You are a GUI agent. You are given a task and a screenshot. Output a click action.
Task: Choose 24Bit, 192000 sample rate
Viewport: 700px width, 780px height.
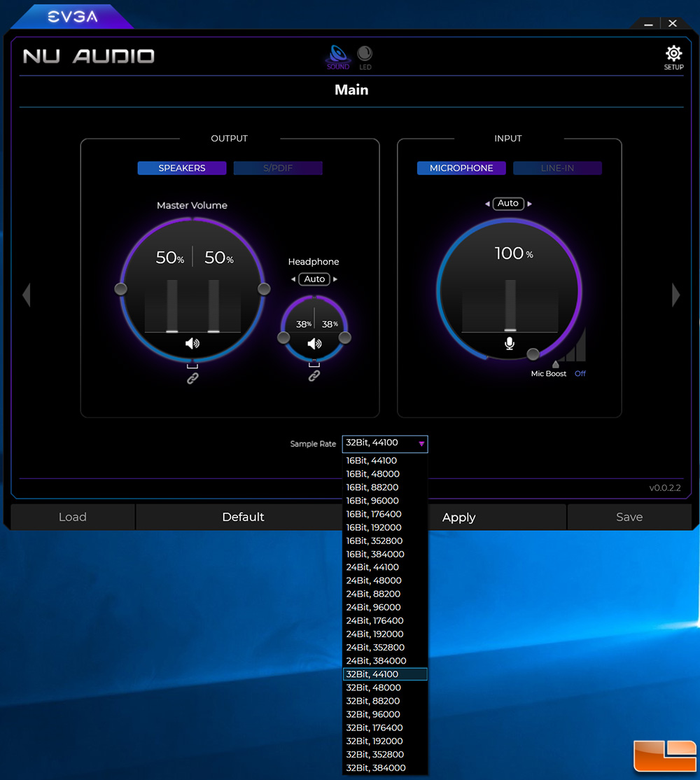tap(385, 634)
